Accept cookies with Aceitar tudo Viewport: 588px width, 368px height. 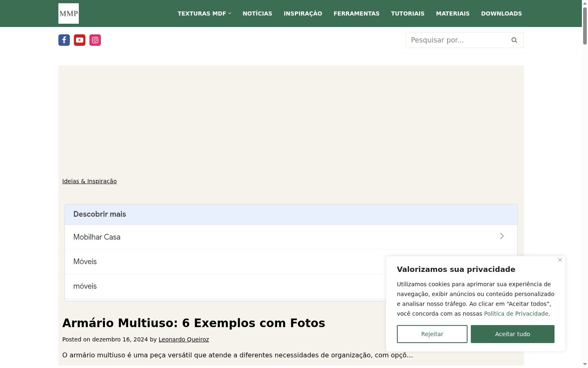[512, 334]
